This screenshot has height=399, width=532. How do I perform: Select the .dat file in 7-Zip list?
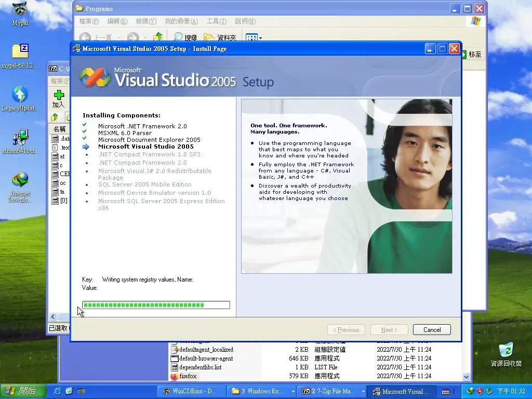coord(60,138)
